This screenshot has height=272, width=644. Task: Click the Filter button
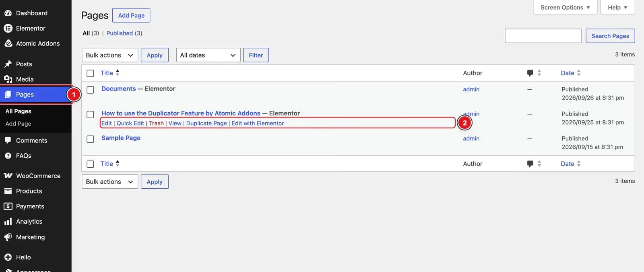click(256, 55)
